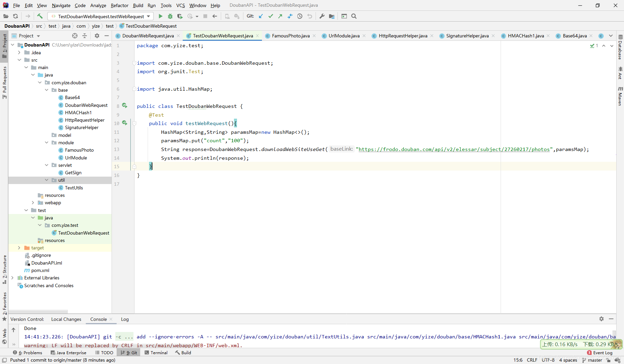624x364 pixels.
Task: Open the Problems tool window
Action: pyautogui.click(x=28, y=353)
